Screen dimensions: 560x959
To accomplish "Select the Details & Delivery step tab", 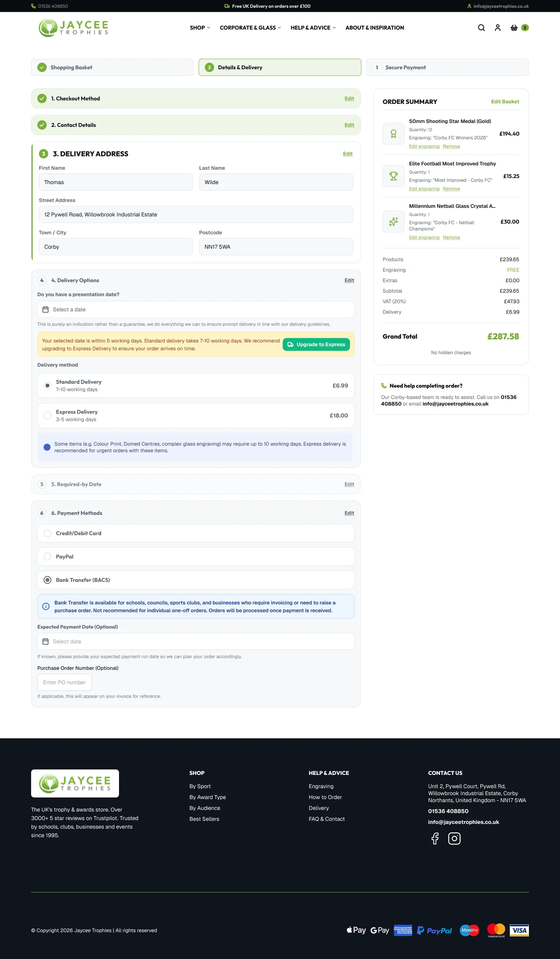I will pos(280,67).
